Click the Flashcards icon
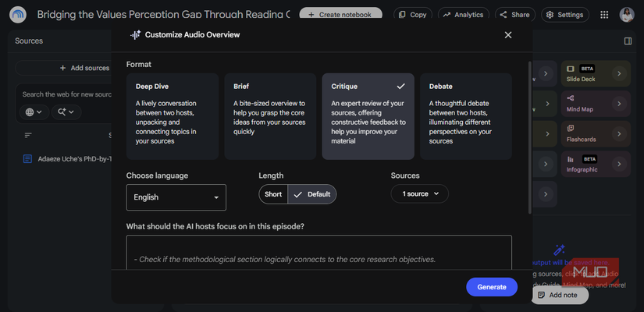The image size is (644, 312). pos(571,129)
